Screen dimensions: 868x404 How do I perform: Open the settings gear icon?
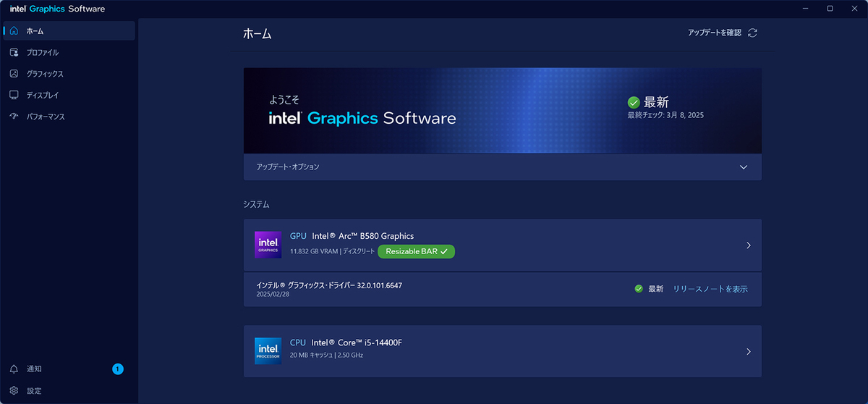(x=14, y=391)
